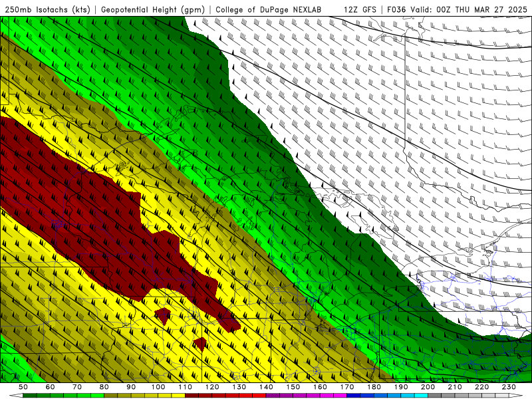
Task: Click the '12Z GFS' model run label
Action: [x=360, y=10]
